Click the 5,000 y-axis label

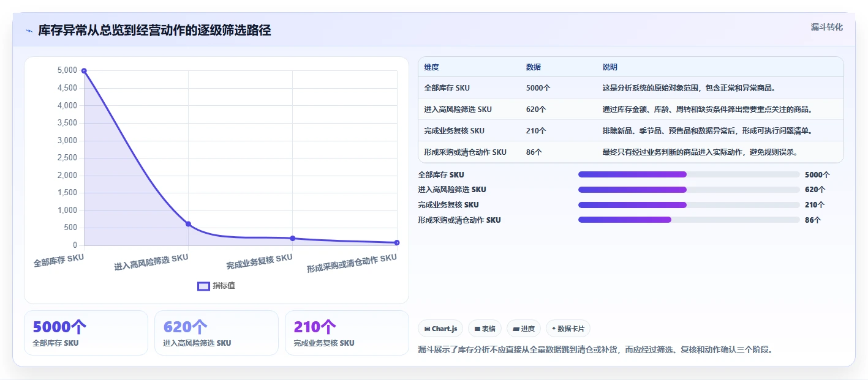point(67,70)
